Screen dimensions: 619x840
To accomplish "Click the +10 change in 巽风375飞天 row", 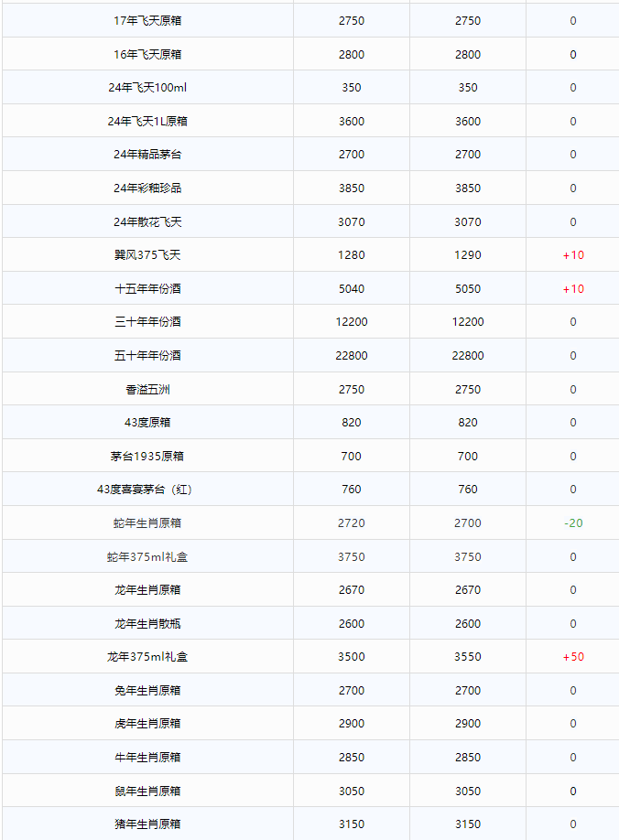I will tap(573, 255).
